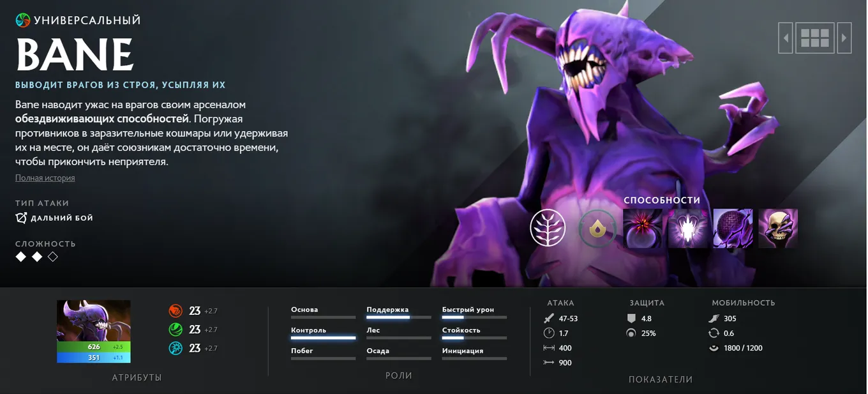The height and width of the screenshot is (394, 868).
Task: Click the МОБИЛЬНОСТЬ column heading
Action: (744, 303)
